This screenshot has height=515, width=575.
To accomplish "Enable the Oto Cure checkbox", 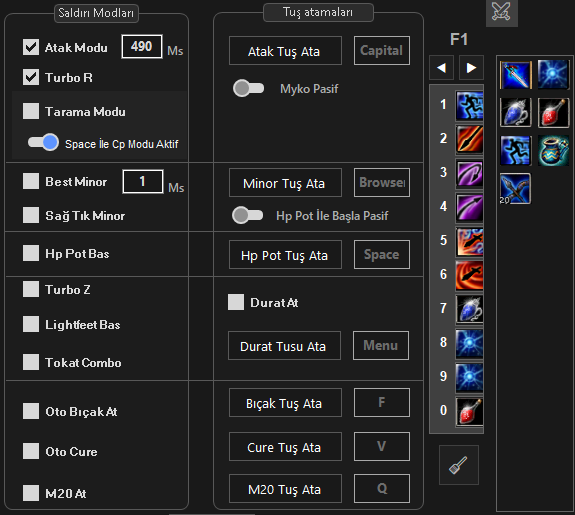I will click(x=31, y=451).
